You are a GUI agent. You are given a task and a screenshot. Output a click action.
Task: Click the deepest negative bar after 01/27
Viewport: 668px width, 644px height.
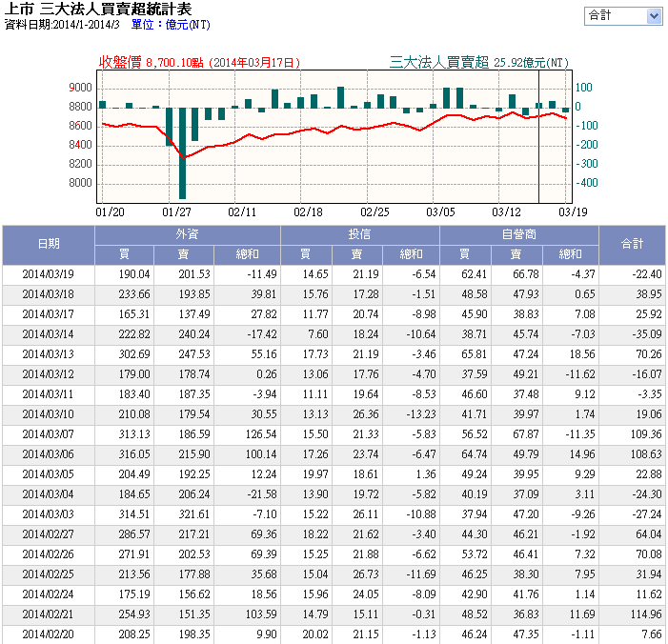tap(182, 153)
